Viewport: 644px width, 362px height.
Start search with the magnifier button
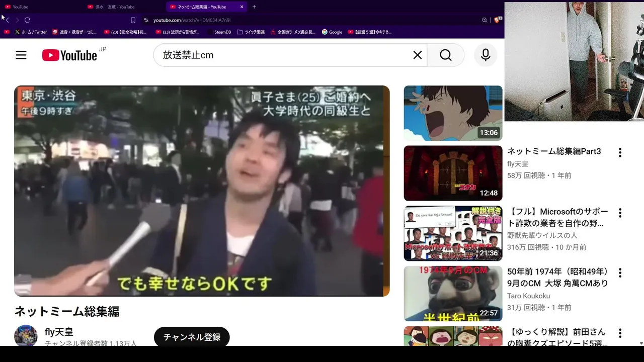[446, 55]
